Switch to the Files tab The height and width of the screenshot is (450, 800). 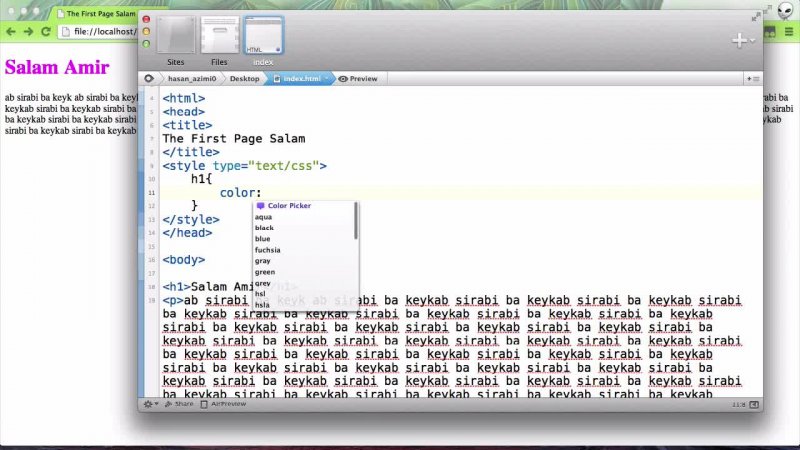219,37
